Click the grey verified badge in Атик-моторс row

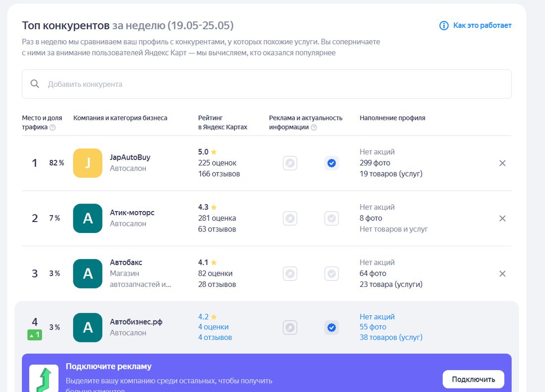(x=331, y=218)
